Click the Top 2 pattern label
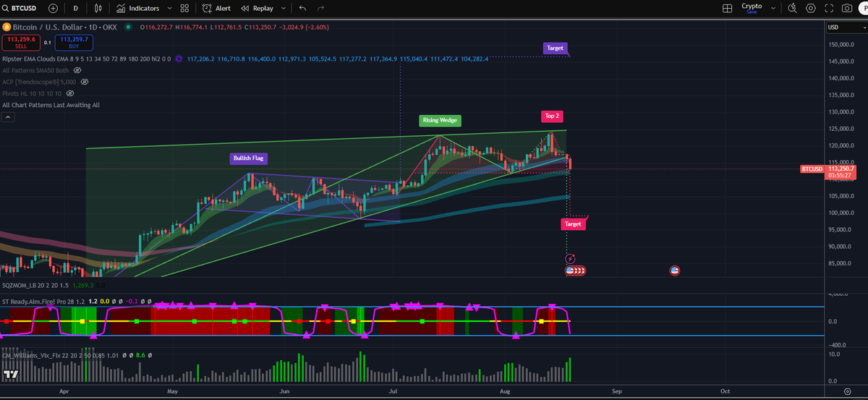Viewport: 868px width, 400px height. coord(552,116)
